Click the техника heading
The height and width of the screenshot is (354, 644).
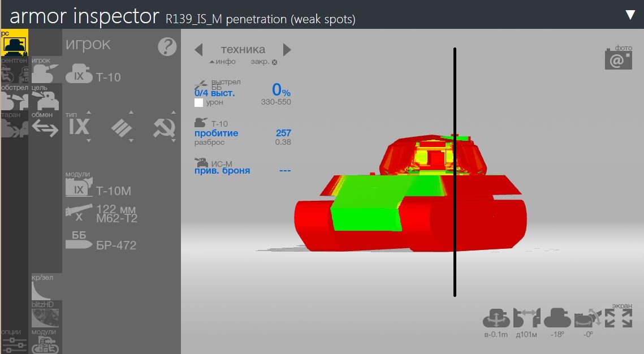243,49
